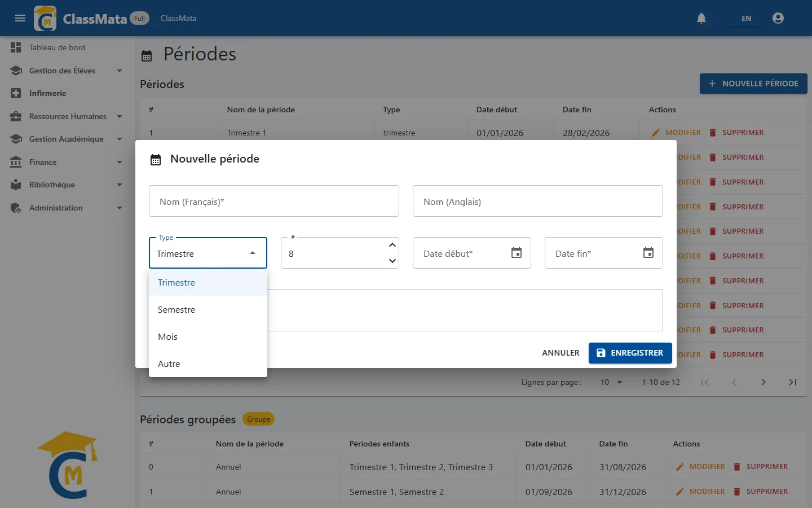
Task: Decrease the period number with down arrow
Action: point(392,261)
